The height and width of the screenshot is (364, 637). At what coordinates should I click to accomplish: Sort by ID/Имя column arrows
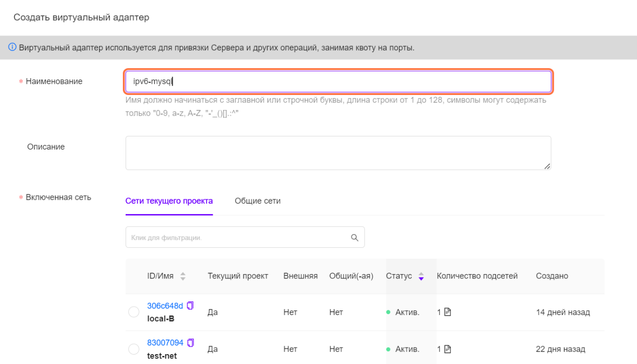183,276
